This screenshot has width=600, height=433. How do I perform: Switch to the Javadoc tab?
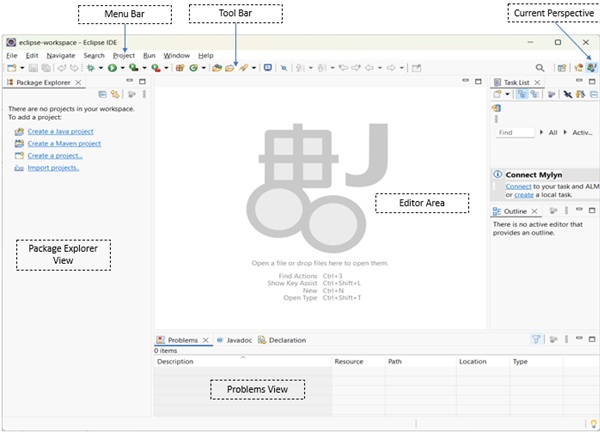pyautogui.click(x=235, y=340)
